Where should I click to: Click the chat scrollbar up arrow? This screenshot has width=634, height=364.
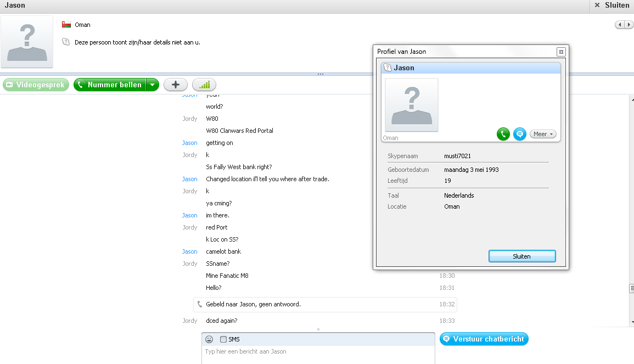(632, 99)
